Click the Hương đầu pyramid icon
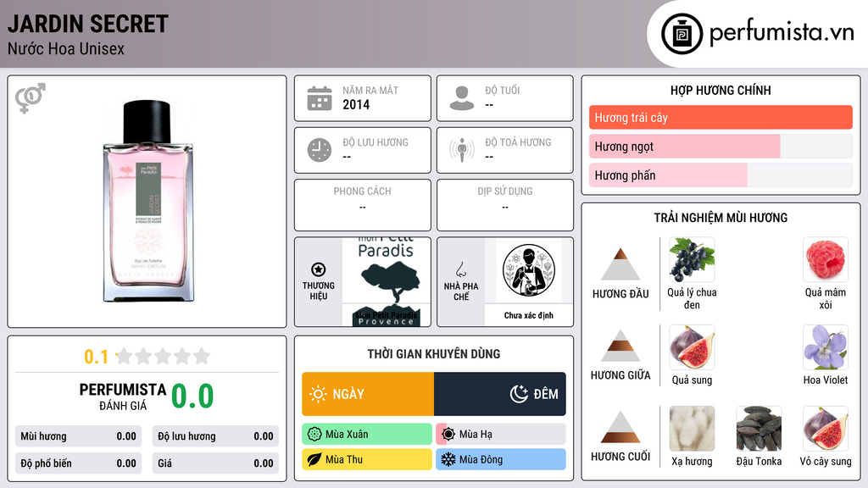 (620, 264)
